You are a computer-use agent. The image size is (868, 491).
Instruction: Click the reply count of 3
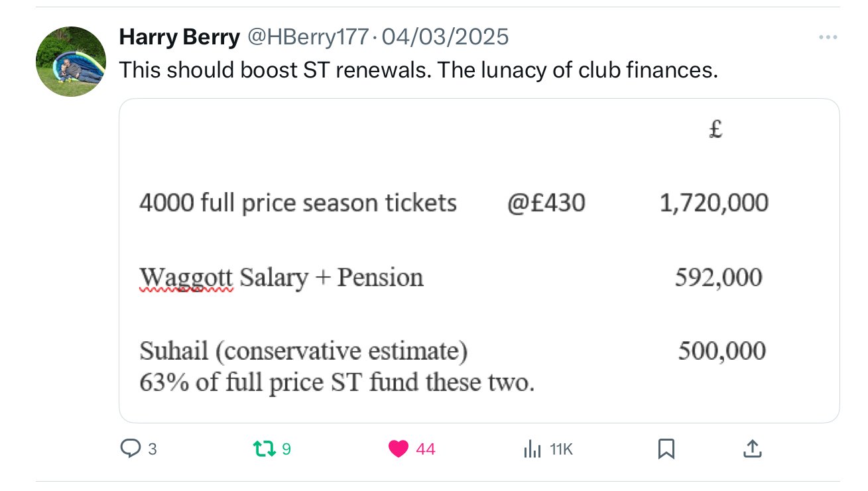tap(153, 450)
